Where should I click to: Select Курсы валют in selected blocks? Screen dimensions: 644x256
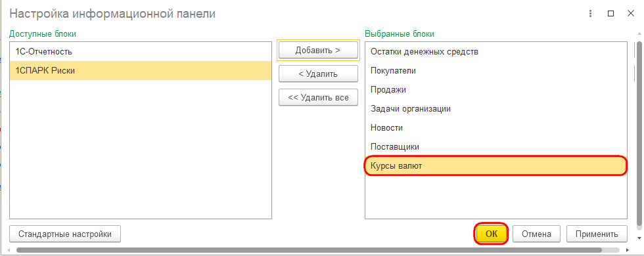tap(495, 165)
